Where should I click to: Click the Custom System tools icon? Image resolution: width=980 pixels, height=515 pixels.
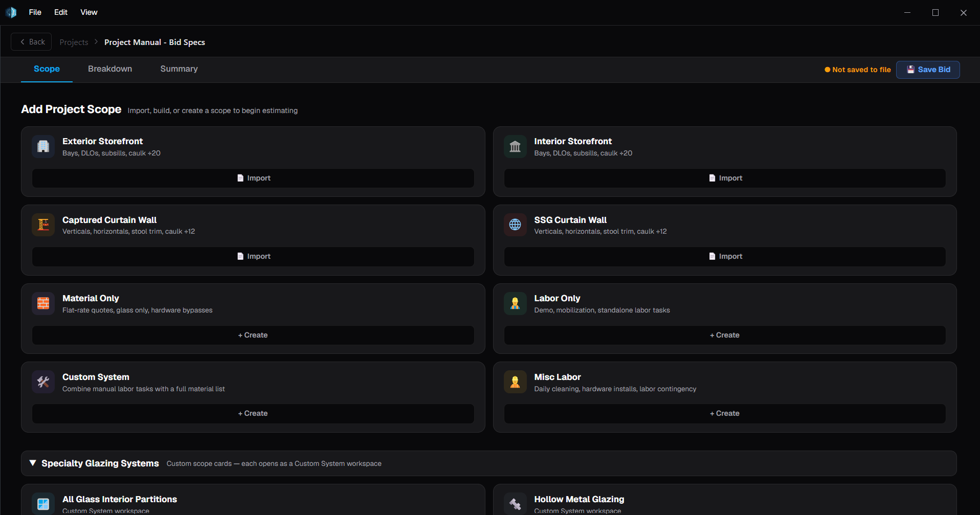[43, 382]
